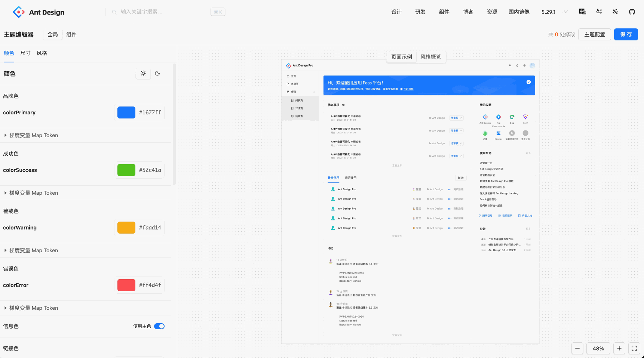Click the search icon in the preview header

510,65
